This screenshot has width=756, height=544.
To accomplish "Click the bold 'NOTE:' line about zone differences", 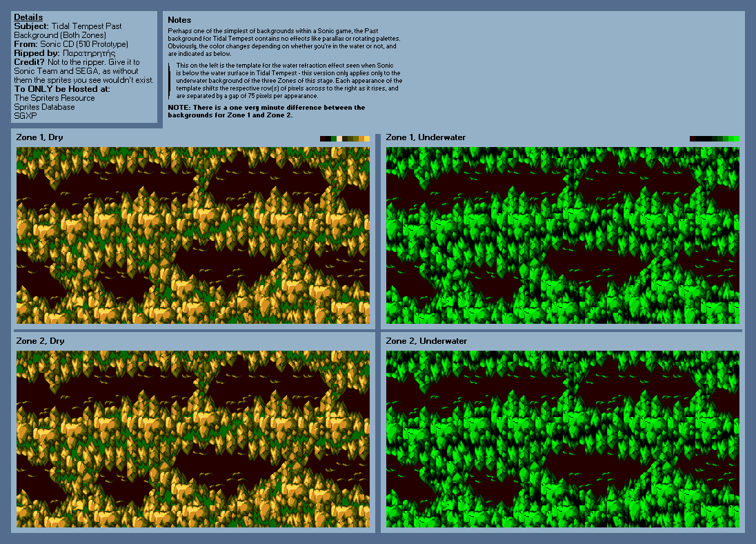I will tap(267, 111).
